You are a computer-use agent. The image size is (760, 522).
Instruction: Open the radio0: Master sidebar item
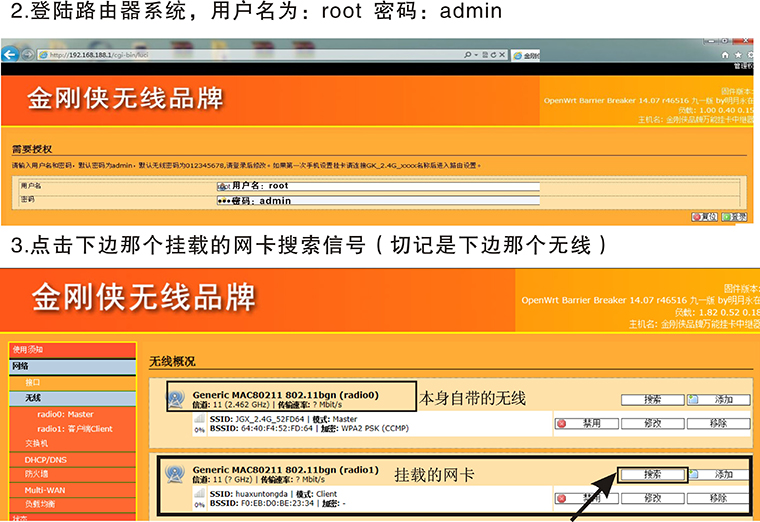(65, 414)
